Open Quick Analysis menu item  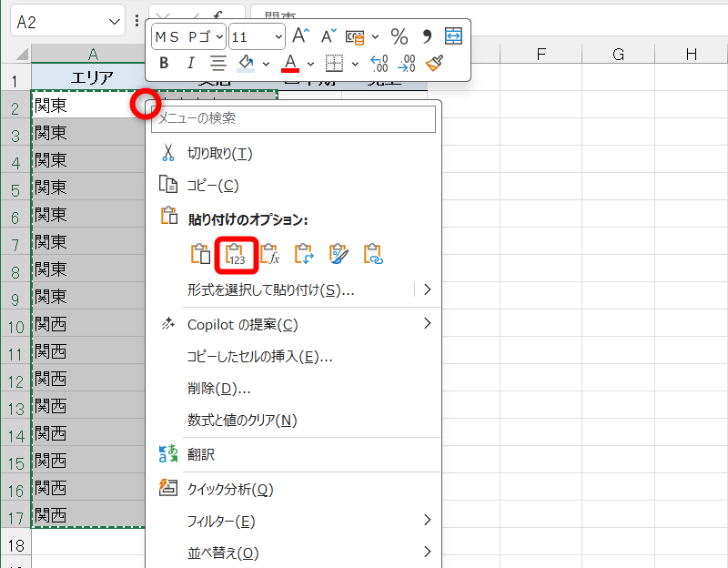tap(293, 489)
